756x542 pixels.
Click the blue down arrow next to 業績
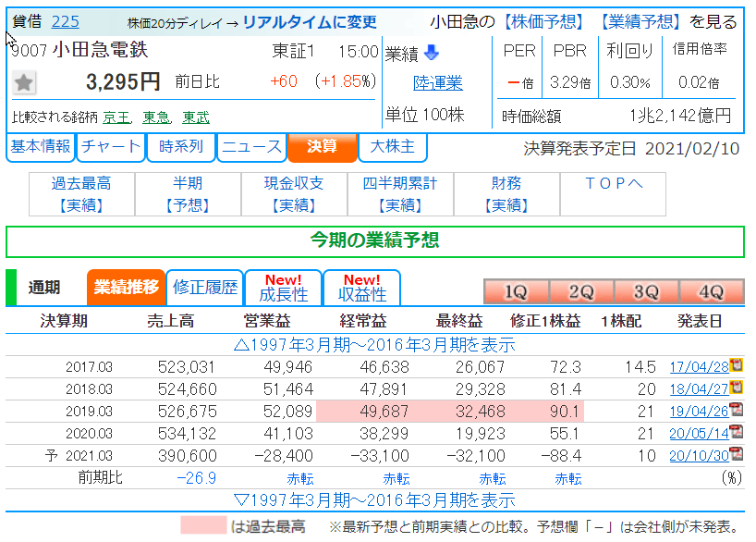432,53
